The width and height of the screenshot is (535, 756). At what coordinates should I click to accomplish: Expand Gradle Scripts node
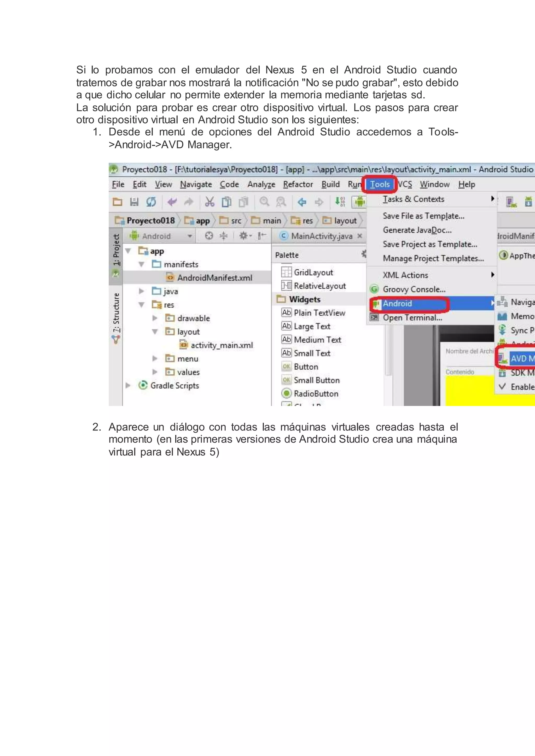[128, 385]
